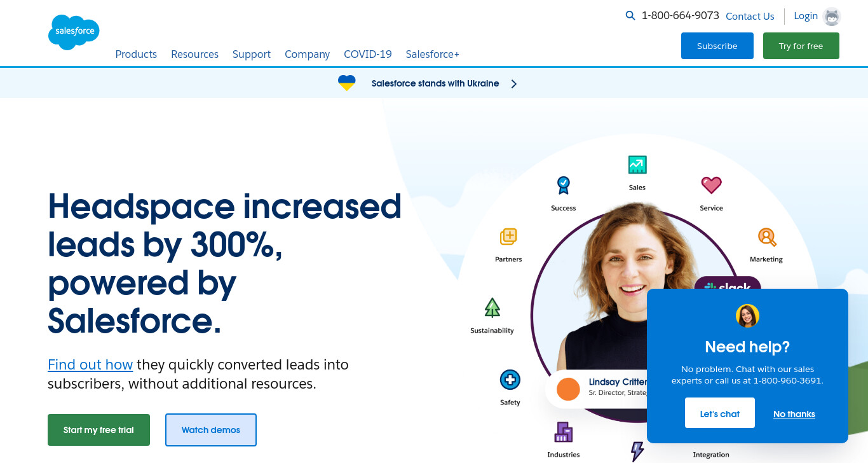Select the Marketing magnifier icon
The width and height of the screenshot is (868, 463).
click(767, 237)
